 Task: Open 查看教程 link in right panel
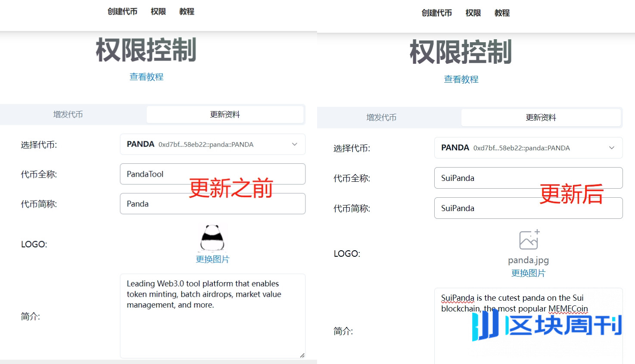click(x=461, y=79)
